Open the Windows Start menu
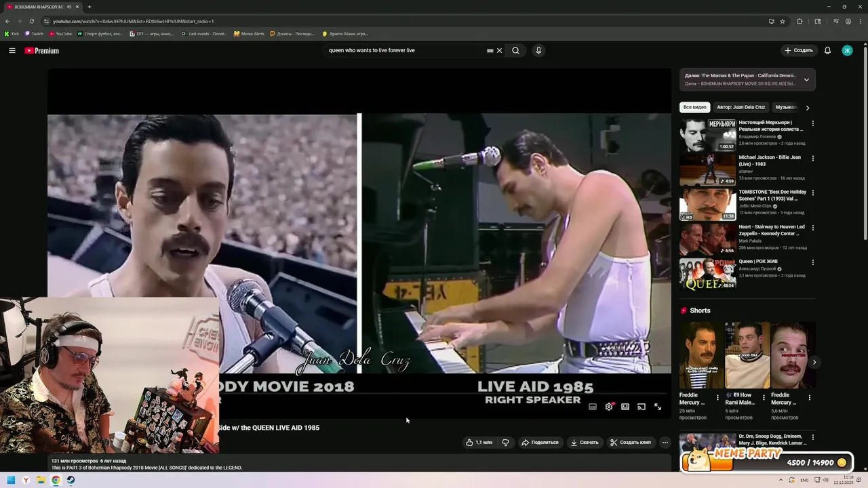This screenshot has height=488, width=868. [11, 480]
